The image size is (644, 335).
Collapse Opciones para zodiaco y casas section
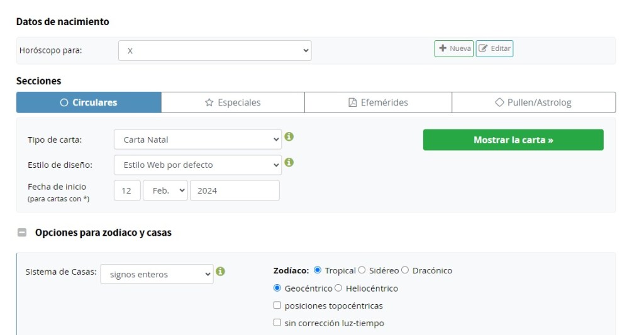coord(22,233)
